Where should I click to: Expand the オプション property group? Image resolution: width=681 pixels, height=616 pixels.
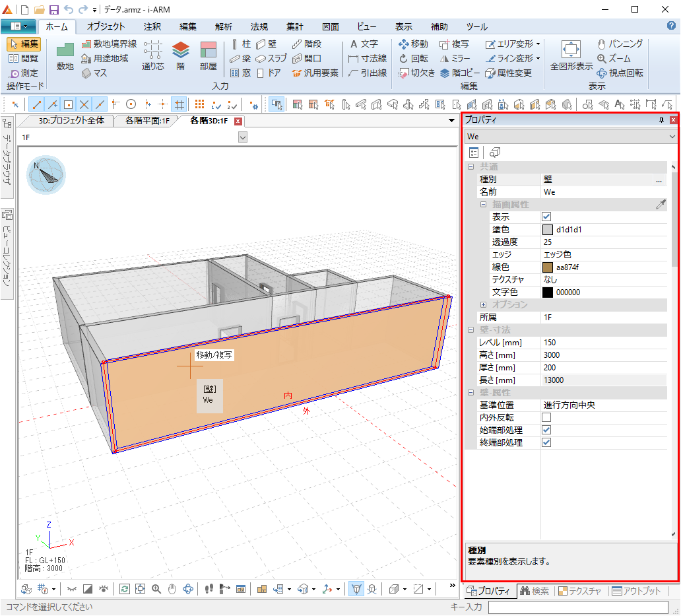click(483, 305)
